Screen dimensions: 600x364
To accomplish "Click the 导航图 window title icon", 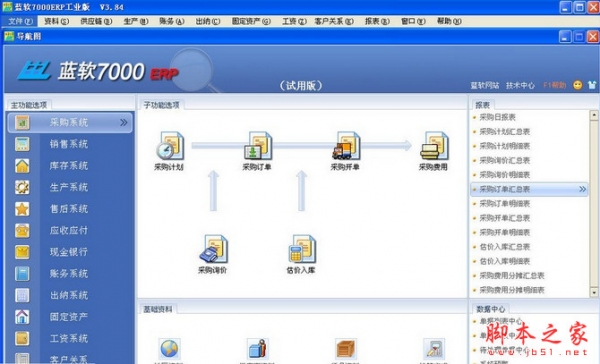I will click(9, 36).
